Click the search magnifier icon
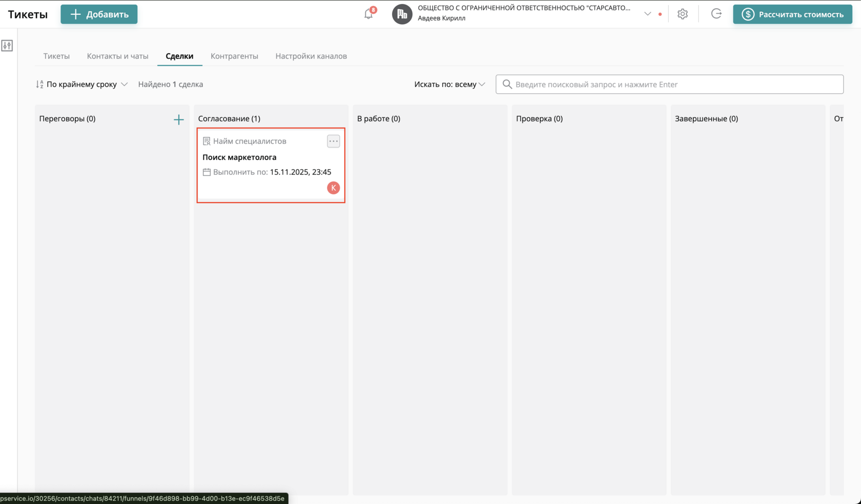 [507, 84]
